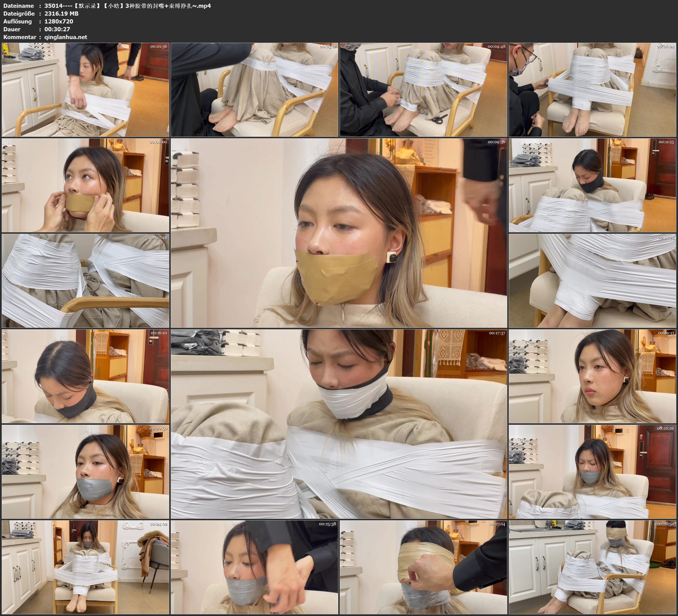Click the .mp4 filename in the header
This screenshot has height=616, width=678.
click(x=127, y=6)
